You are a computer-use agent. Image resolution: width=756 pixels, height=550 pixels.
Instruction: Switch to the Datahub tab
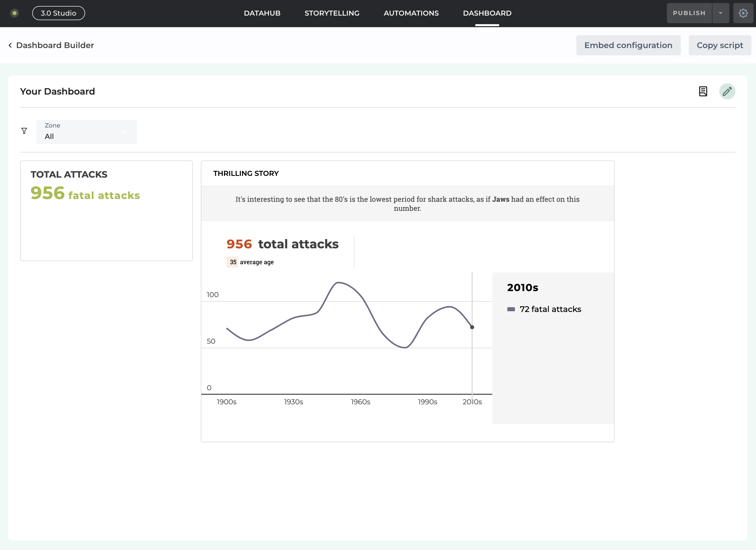(x=262, y=13)
